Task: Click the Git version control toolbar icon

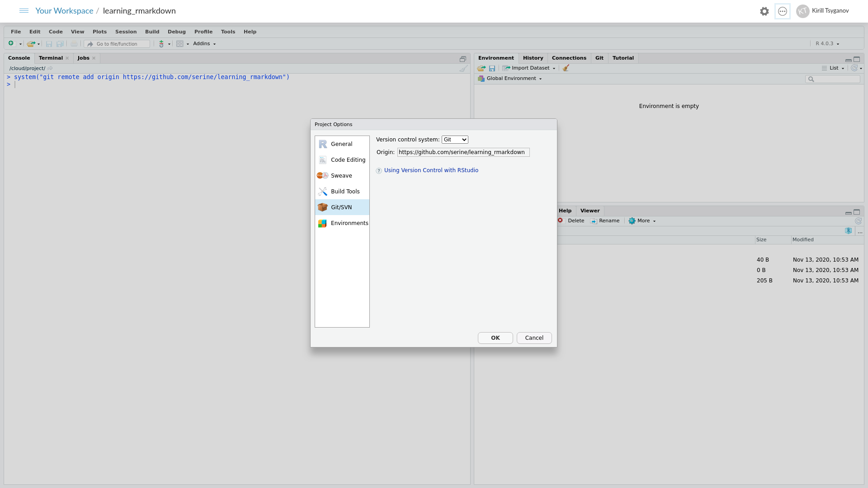Action: coord(161,44)
